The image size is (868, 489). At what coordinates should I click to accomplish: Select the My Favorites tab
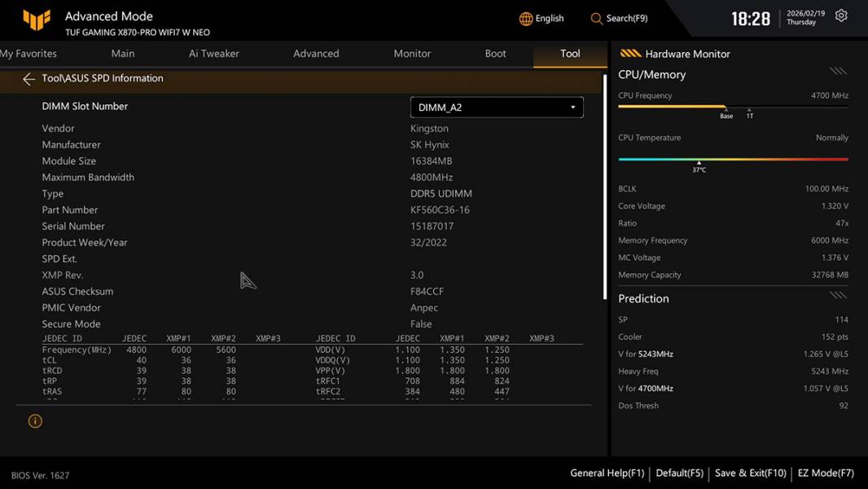point(28,54)
